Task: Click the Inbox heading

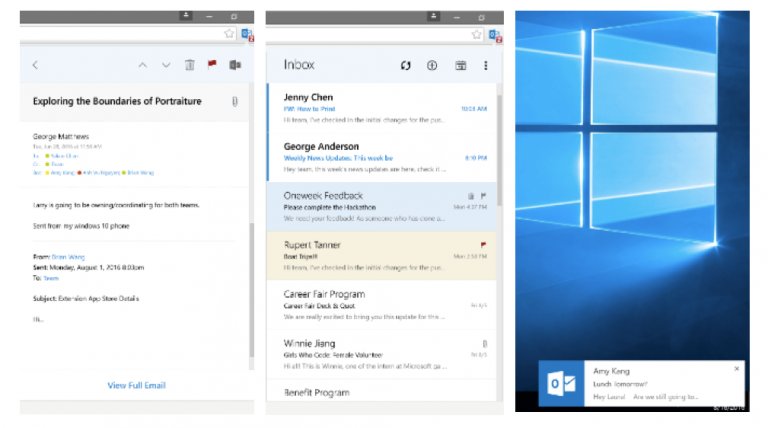Action: coord(299,65)
